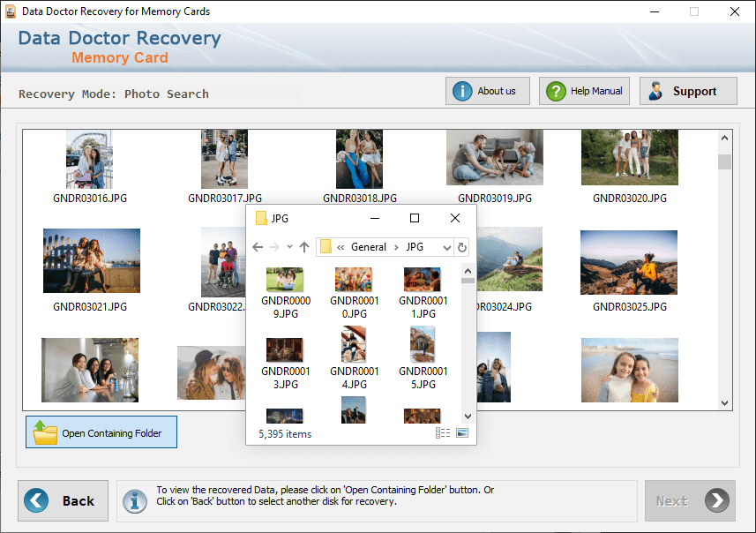Click the recovered photos scrollbar thumb
Viewport: 756px width, 533px height.
click(x=724, y=161)
